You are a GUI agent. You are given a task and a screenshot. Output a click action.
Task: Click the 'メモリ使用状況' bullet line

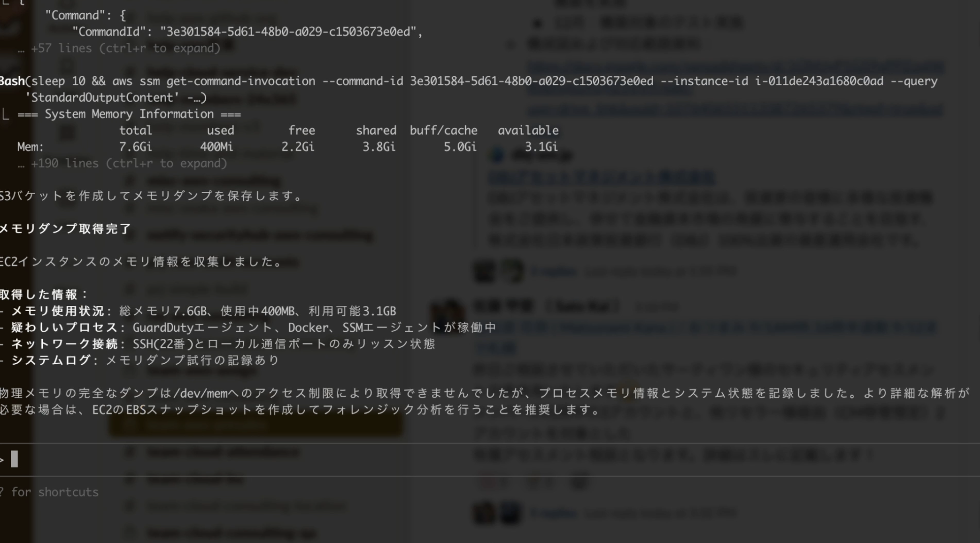(198, 312)
